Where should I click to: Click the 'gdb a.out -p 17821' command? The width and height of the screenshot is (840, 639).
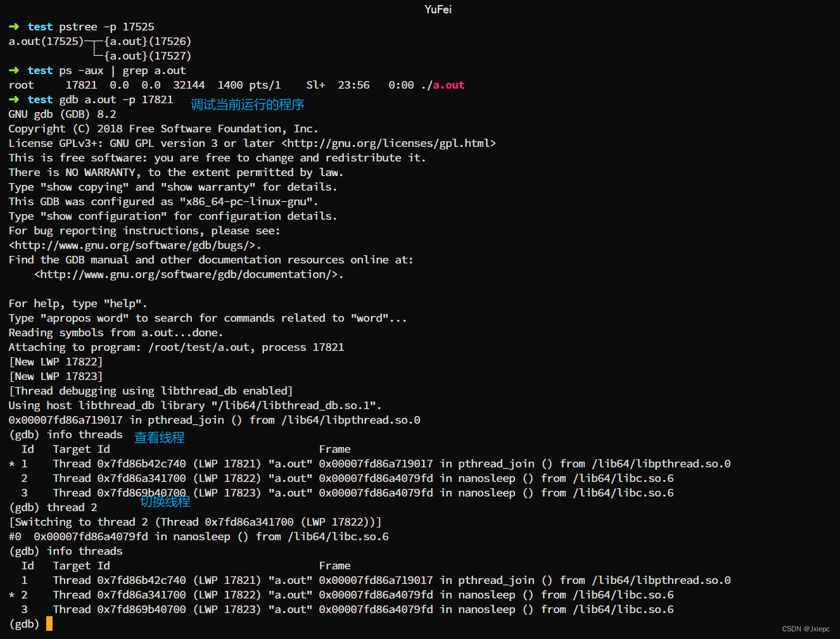(116, 99)
